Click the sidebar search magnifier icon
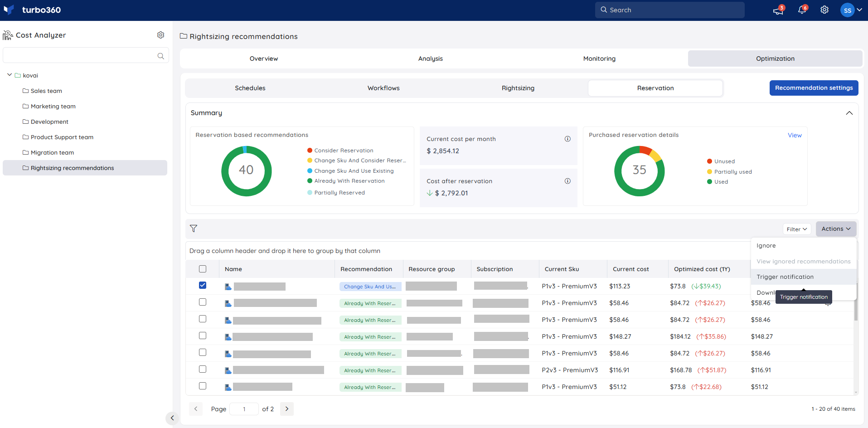868x428 pixels. [x=160, y=56]
